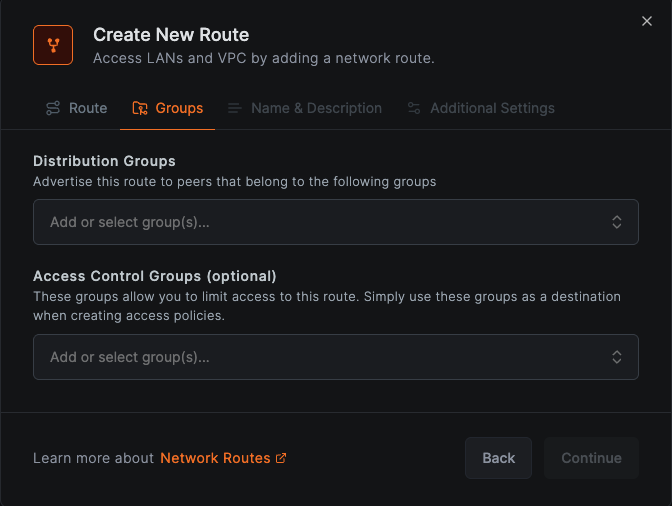
Task: Click the lines icon beside Name & Description
Action: click(x=235, y=108)
